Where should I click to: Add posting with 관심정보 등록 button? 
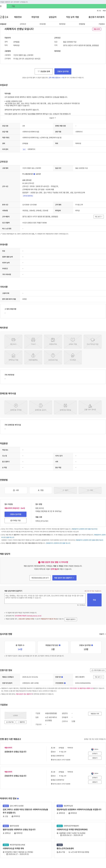44,71
